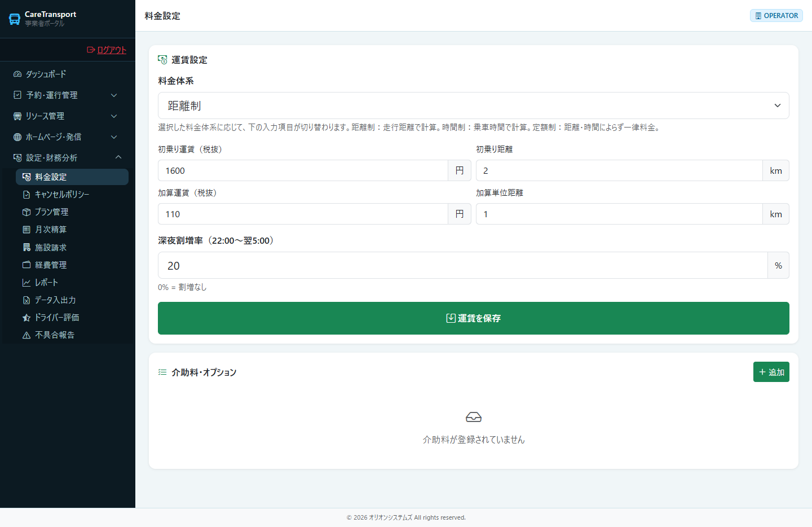This screenshot has height=527, width=812.
Task: Click the logout arrow icon
Action: click(91, 50)
